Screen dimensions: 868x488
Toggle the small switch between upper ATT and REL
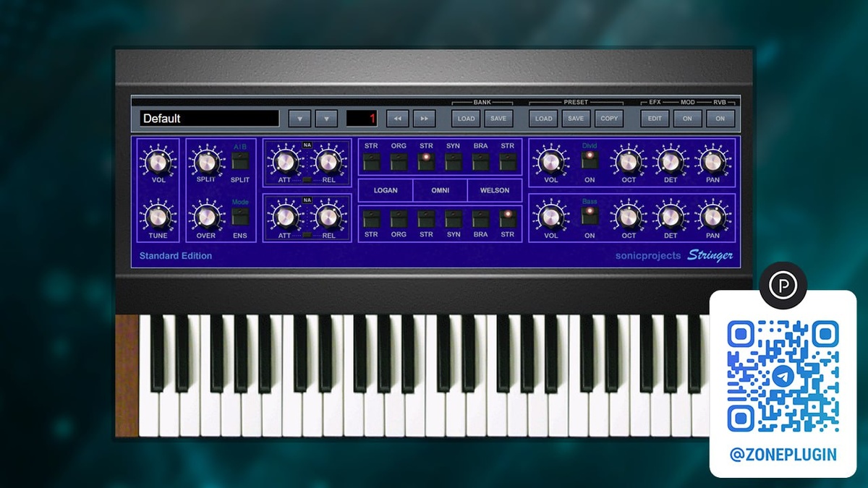pyautogui.click(x=307, y=179)
